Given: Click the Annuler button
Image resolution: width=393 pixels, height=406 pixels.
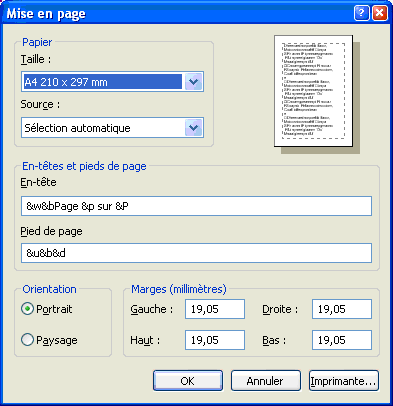Looking at the screenshot, I should pyautogui.click(x=266, y=381).
